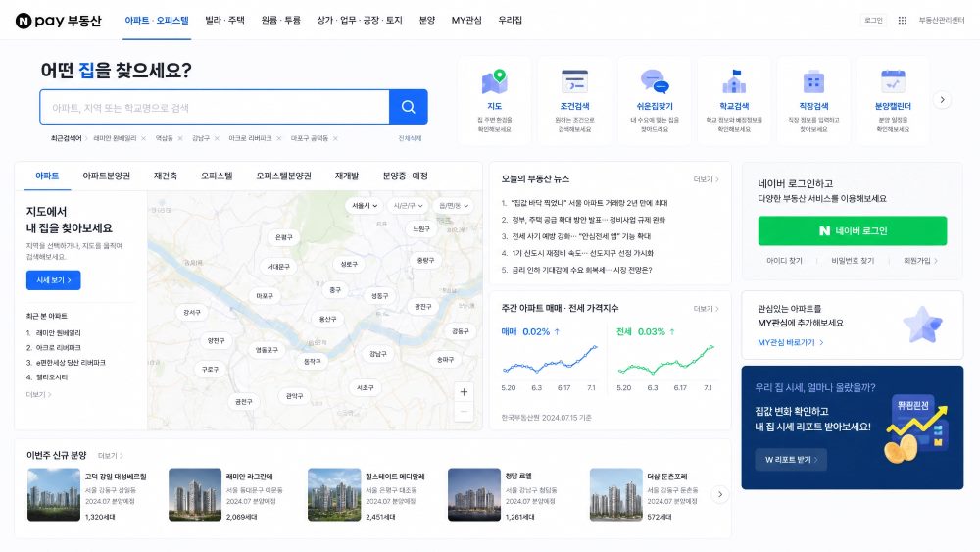Click 회원가입 link

(x=920, y=261)
